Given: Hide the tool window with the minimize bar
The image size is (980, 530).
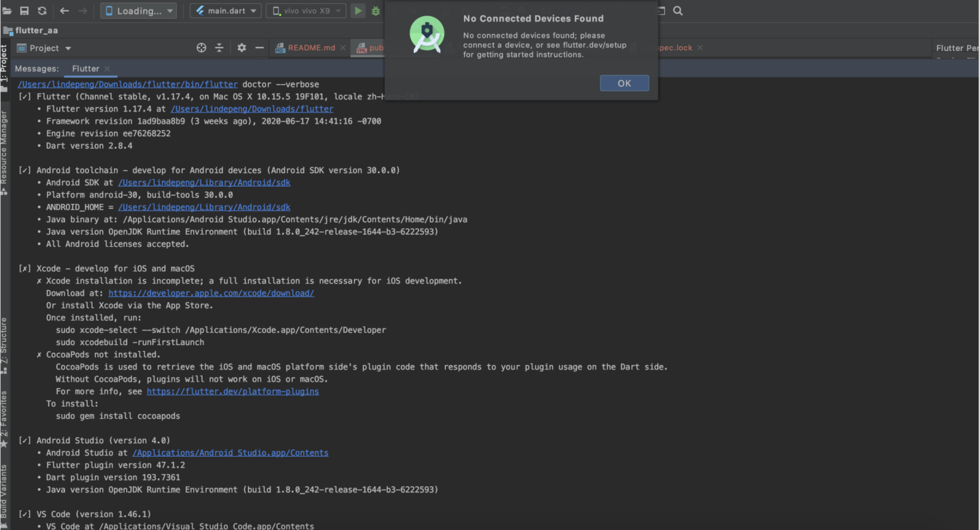Looking at the screenshot, I should point(259,48).
